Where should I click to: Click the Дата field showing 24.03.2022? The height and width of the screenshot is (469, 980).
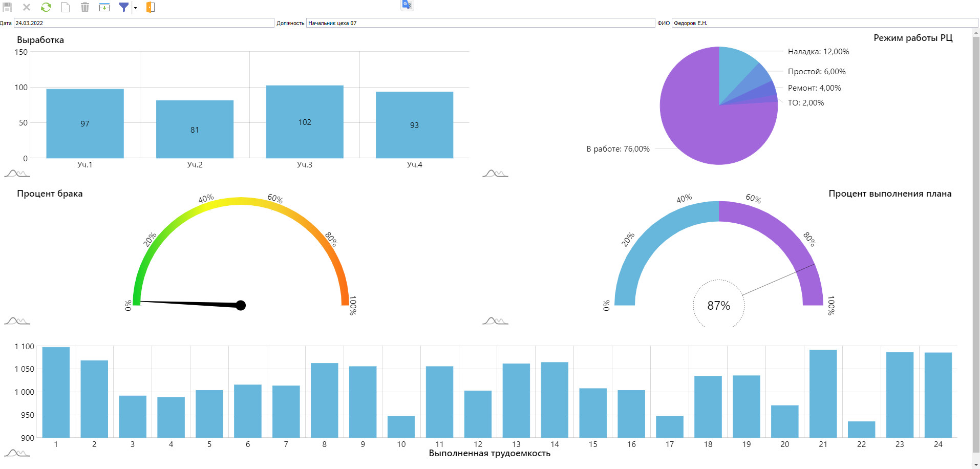pos(143,23)
